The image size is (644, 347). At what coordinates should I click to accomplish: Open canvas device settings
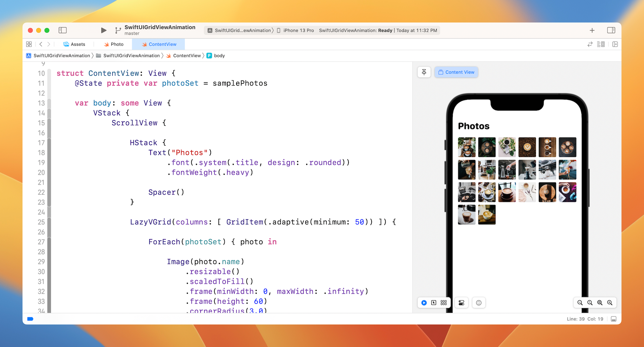(462, 303)
